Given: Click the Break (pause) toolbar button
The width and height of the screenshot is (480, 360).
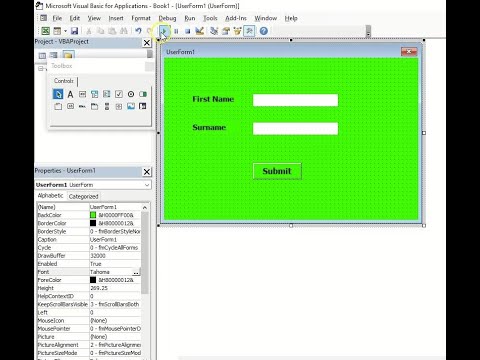Looking at the screenshot, I should click(176, 31).
